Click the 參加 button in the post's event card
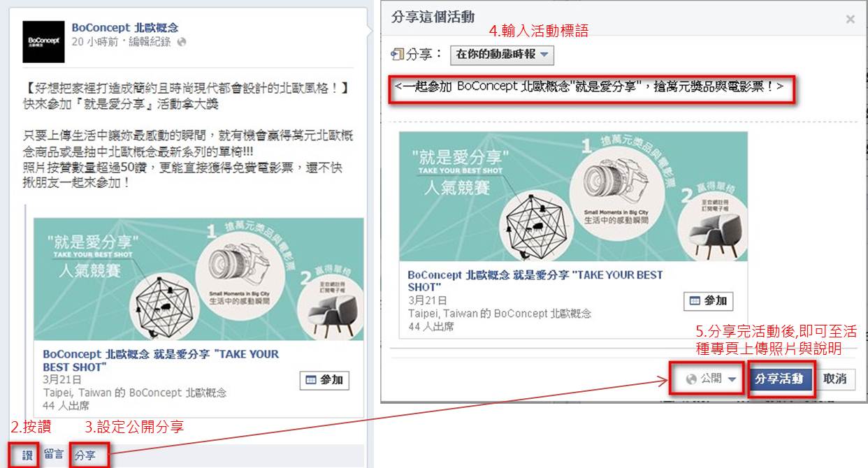This screenshot has height=468, width=868. 324,381
